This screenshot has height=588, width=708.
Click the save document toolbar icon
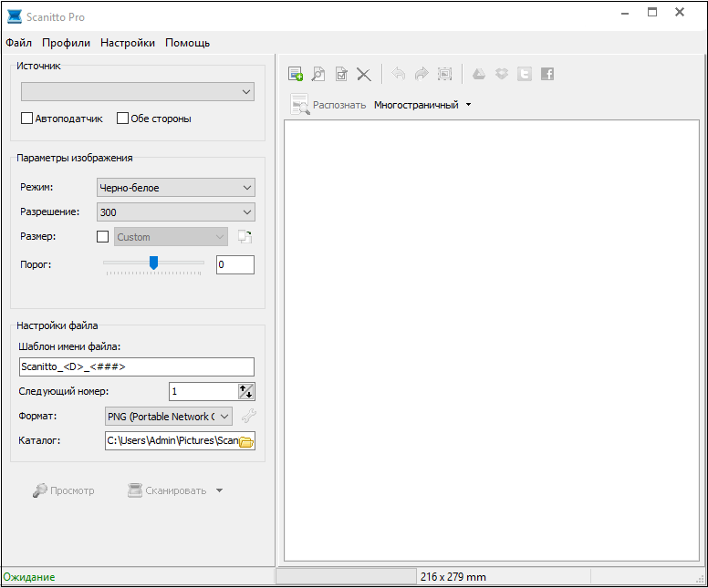[341, 74]
